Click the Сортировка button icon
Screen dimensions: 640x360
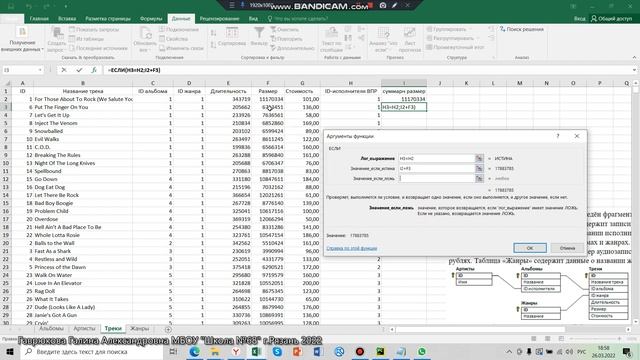[x=232, y=33]
